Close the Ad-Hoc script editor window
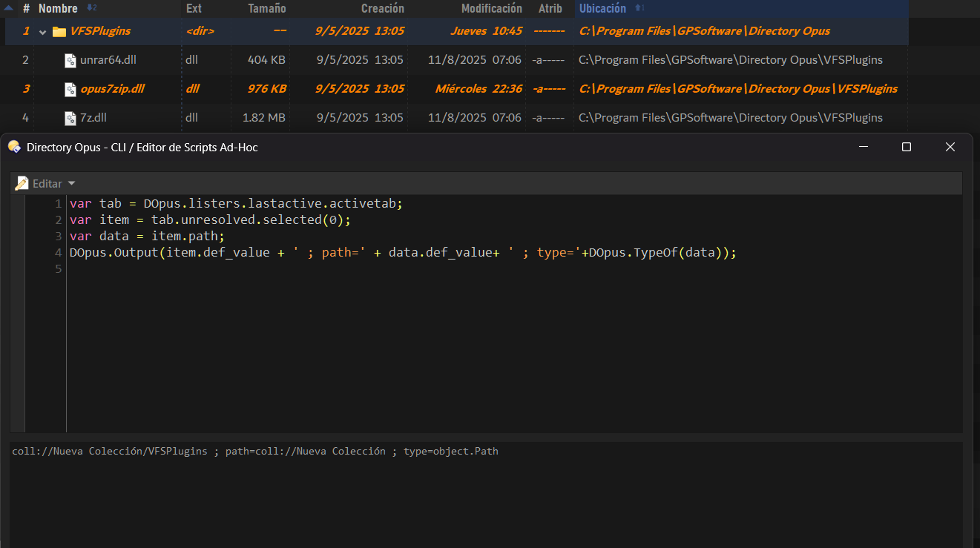Viewport: 980px width, 548px height. (x=950, y=147)
